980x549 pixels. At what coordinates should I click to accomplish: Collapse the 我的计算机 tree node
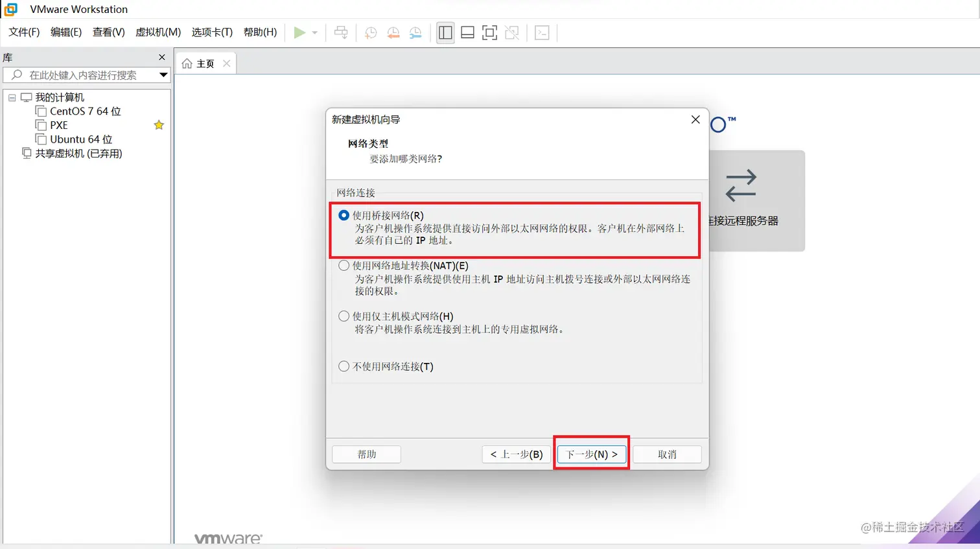[12, 98]
